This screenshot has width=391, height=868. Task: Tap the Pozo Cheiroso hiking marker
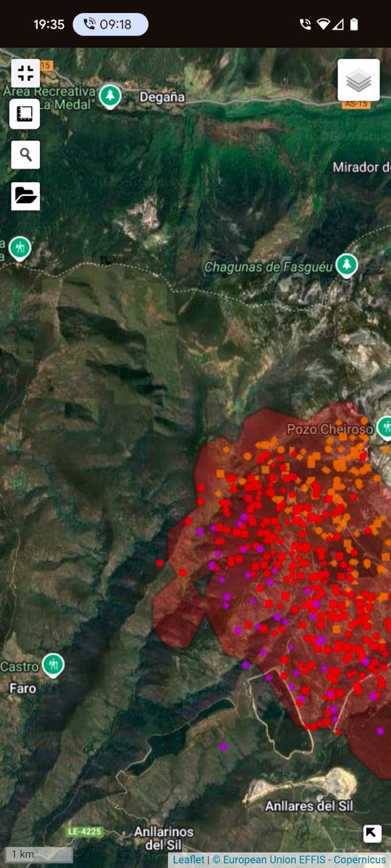click(x=384, y=428)
